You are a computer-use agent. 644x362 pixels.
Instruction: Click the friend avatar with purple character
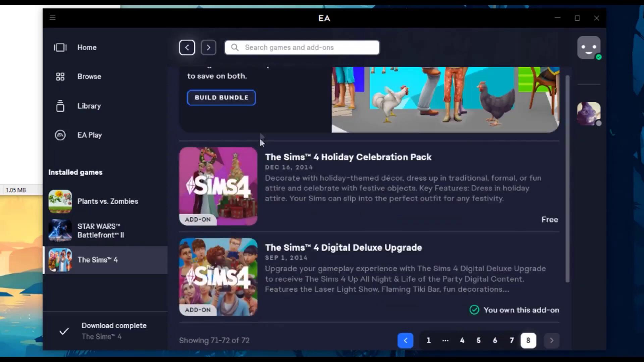[x=588, y=114]
